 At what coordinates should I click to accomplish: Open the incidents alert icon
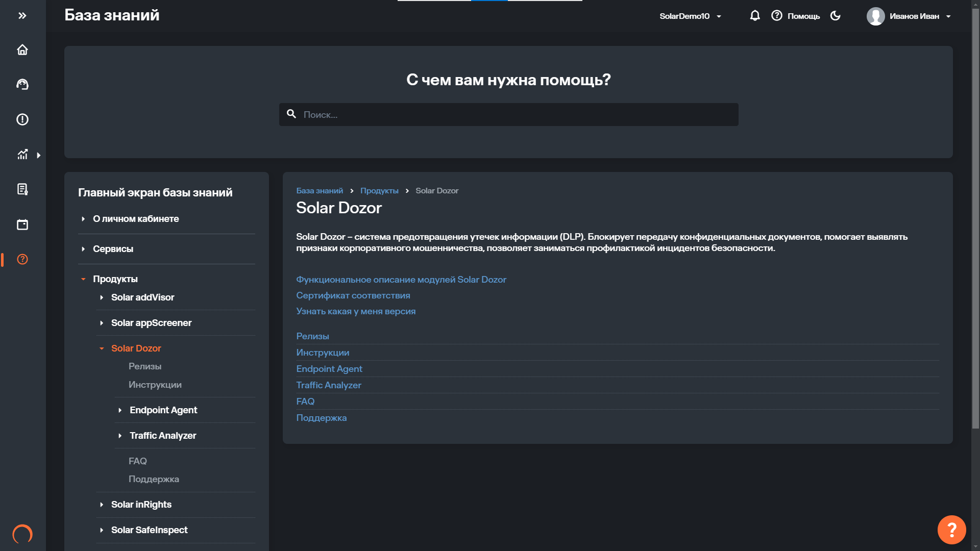22,119
